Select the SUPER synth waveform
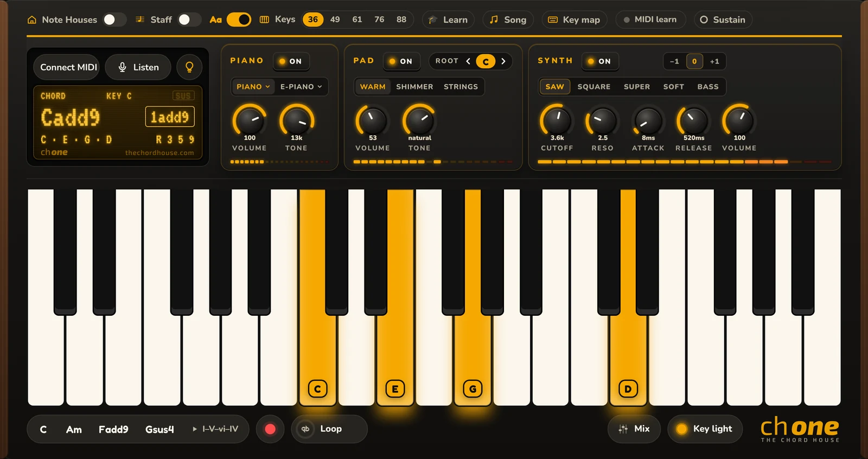The width and height of the screenshot is (868, 459). click(x=636, y=87)
